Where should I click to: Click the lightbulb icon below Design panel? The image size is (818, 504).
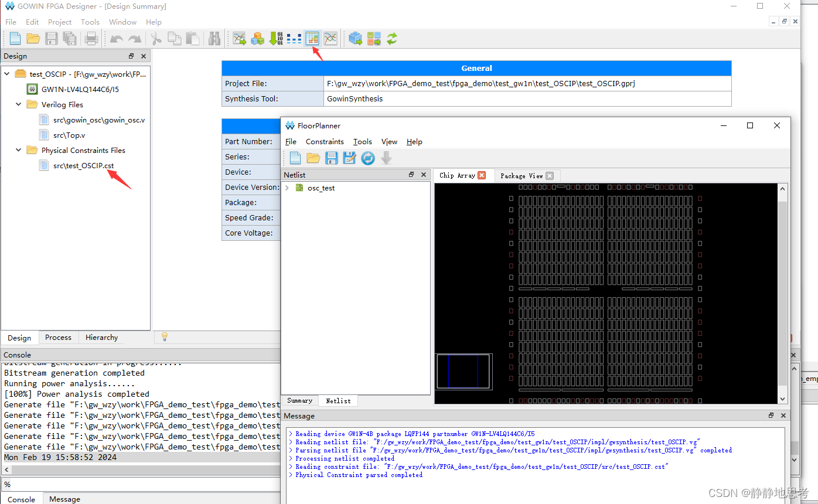pos(165,336)
